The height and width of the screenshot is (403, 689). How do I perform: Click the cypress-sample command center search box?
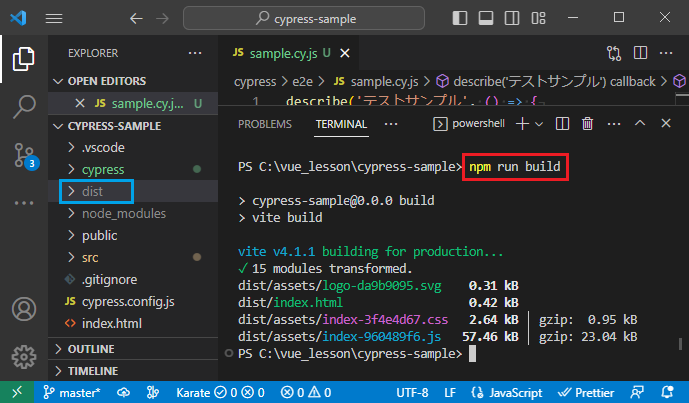tap(304, 18)
